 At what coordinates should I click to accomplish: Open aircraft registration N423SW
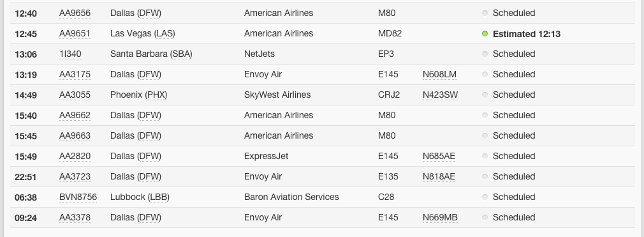441,95
